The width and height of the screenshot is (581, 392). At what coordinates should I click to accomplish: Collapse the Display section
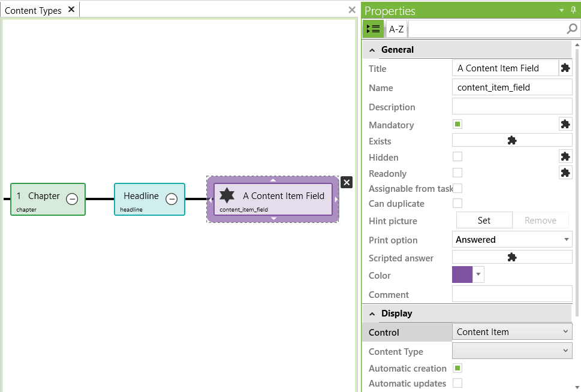coord(372,314)
